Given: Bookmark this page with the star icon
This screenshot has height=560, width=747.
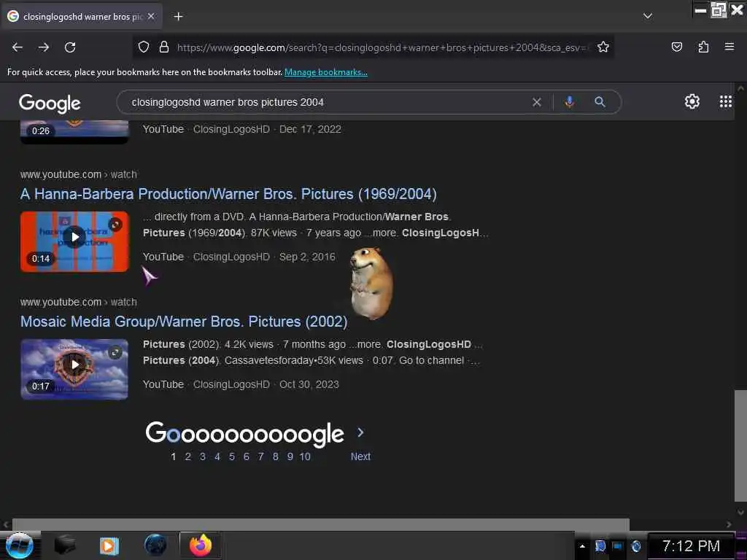Looking at the screenshot, I should click(x=603, y=47).
